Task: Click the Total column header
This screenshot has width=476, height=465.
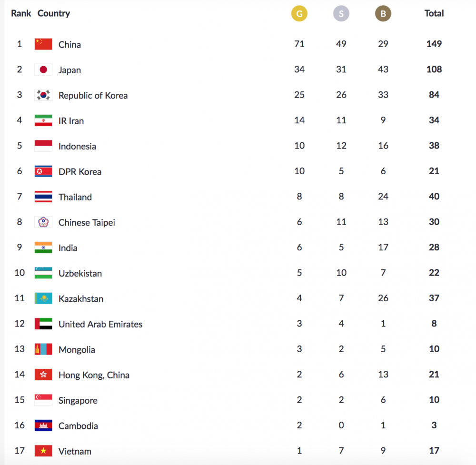Action: pyautogui.click(x=434, y=13)
